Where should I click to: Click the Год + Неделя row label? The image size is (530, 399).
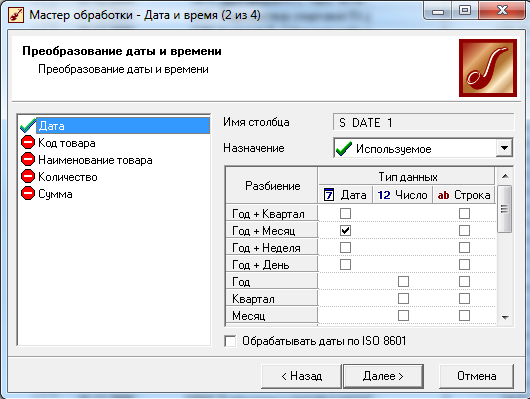pyautogui.click(x=272, y=248)
